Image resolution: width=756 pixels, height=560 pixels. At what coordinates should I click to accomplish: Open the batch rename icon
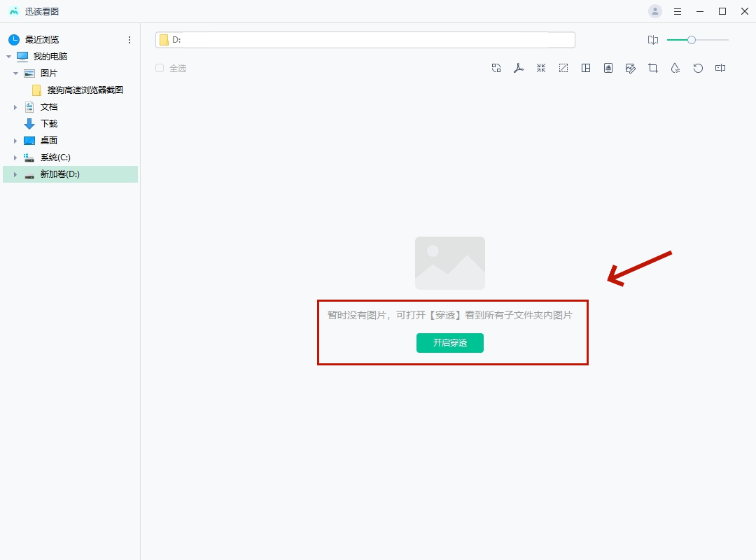[x=720, y=68]
